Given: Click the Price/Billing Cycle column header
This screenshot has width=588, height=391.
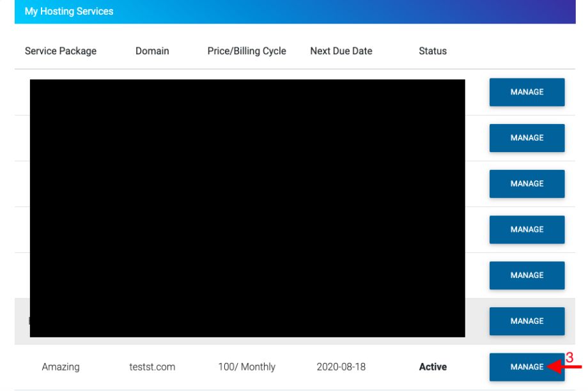Looking at the screenshot, I should point(247,50).
